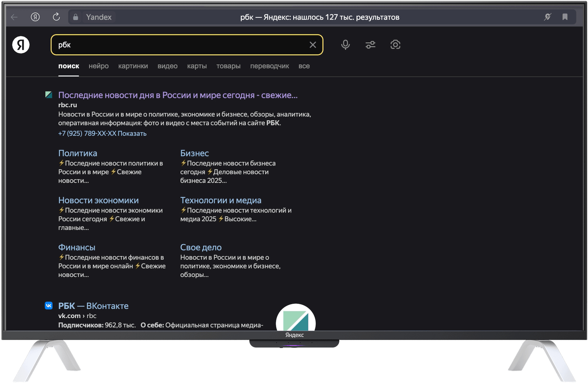This screenshot has width=588, height=384.
Task: Click the Подписчиков: 962,8 тыс. text
Action: point(97,325)
